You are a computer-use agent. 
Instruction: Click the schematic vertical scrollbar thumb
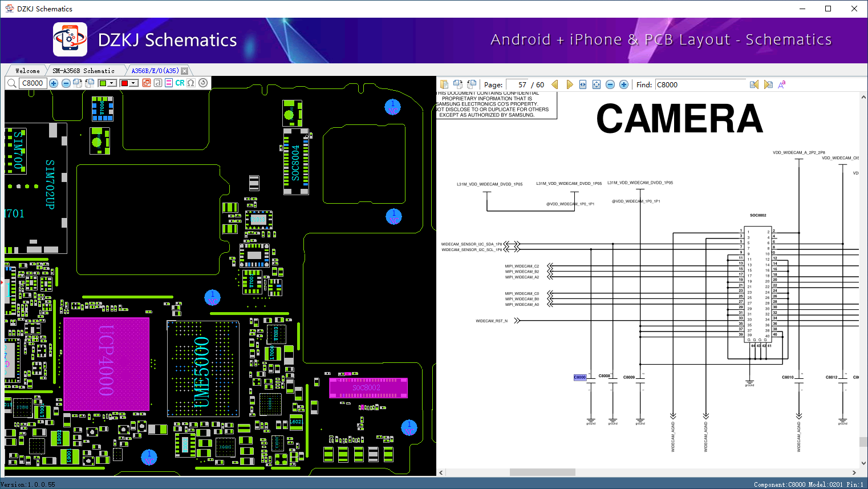pos(863,442)
